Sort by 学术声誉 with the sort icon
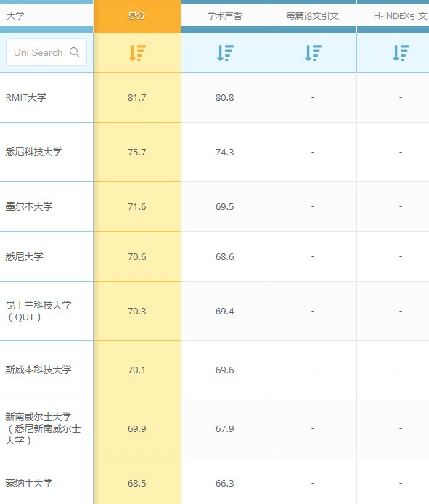 click(x=225, y=53)
